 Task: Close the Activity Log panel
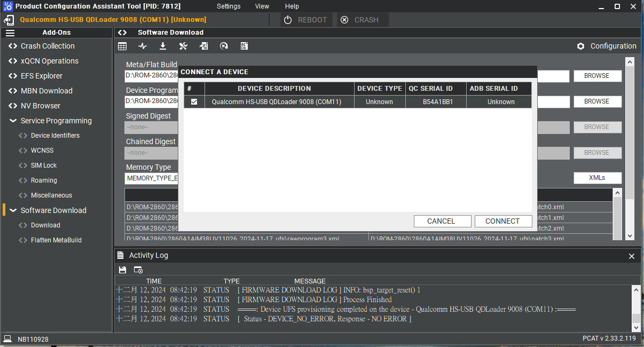632,256
